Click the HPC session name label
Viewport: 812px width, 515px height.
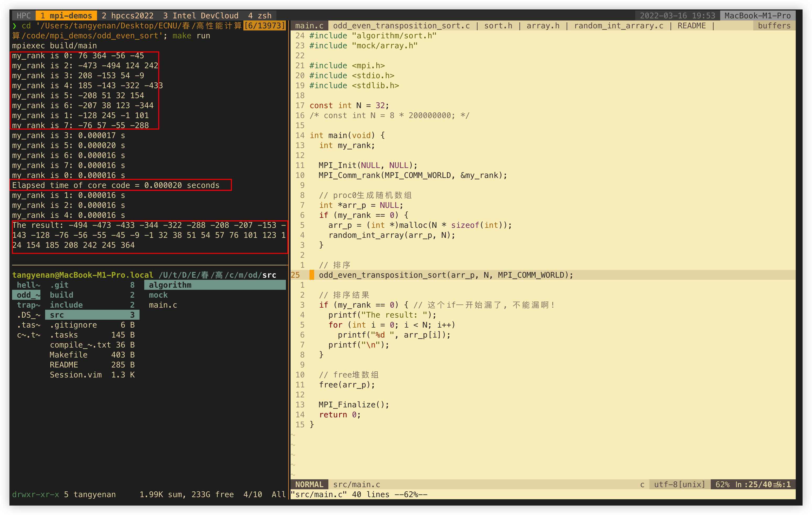(24, 15)
